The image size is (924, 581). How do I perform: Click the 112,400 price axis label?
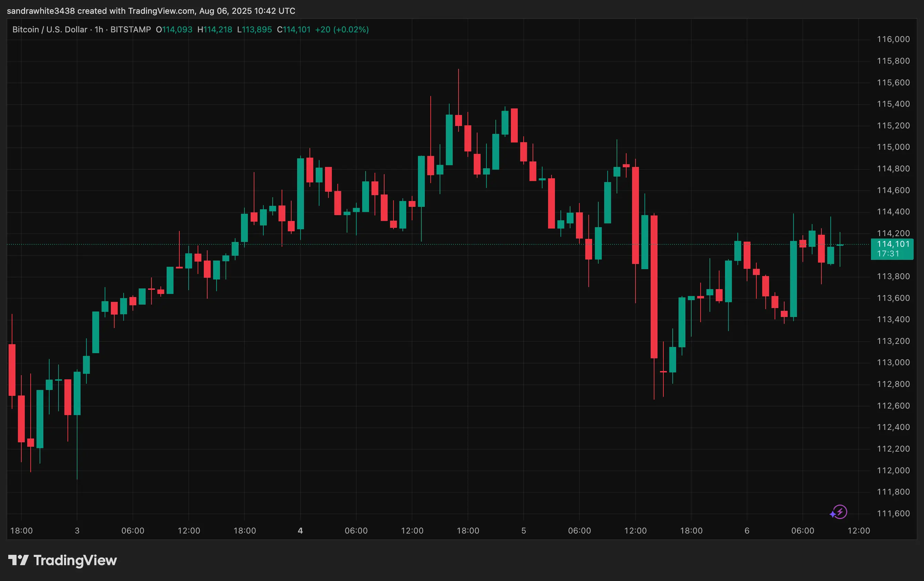pos(893,427)
